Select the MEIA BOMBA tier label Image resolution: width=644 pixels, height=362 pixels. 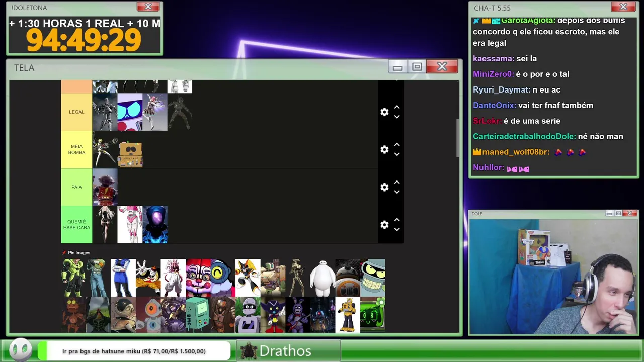76,149
